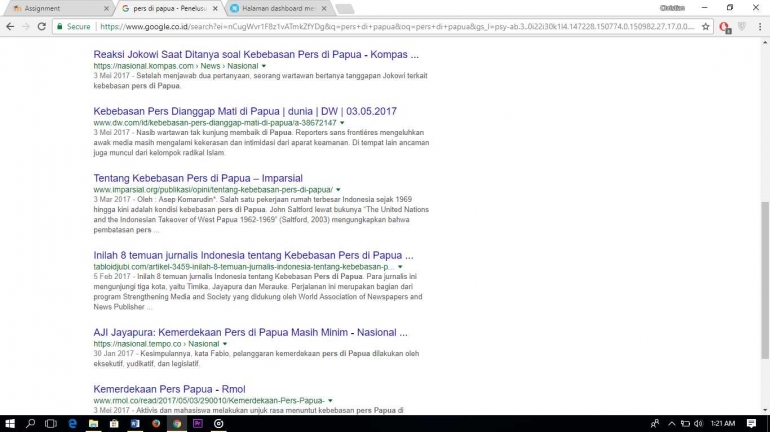770x432 pixels.
Task: Open Inilah 8 temuan jurnalis Indonesia result
Action: (x=253, y=255)
